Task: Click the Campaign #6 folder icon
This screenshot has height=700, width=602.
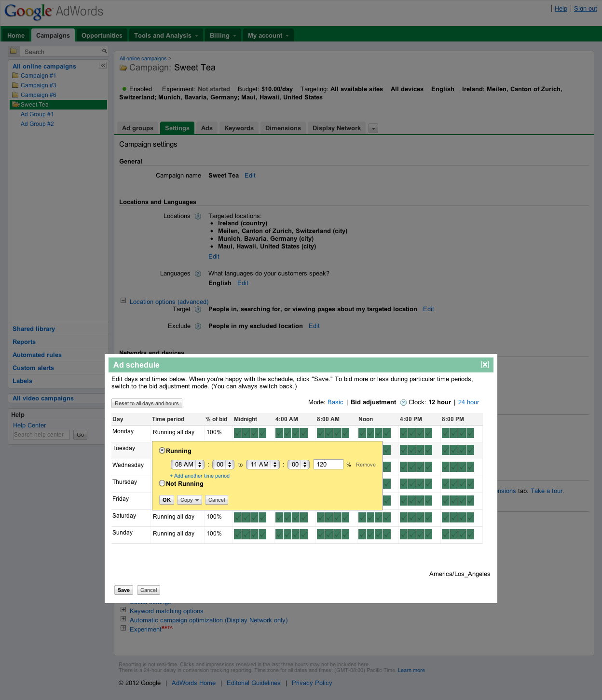Action: point(15,95)
